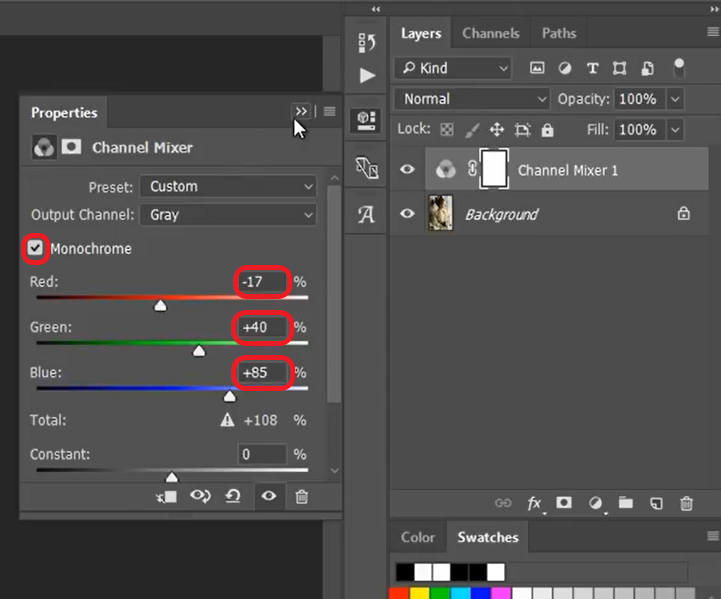Screen dimensions: 721x599
Task: Delete adjustment layer trash icon in Properties
Action: tap(302, 496)
